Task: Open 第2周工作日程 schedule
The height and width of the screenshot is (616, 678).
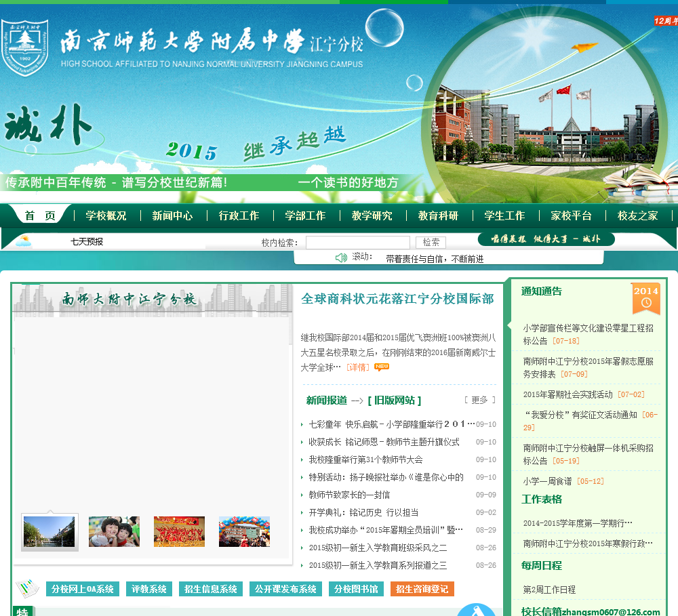Action: click(x=549, y=590)
